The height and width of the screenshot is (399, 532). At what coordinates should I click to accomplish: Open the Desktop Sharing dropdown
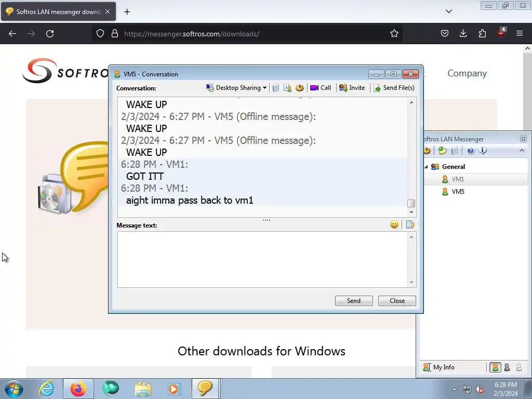(236, 88)
